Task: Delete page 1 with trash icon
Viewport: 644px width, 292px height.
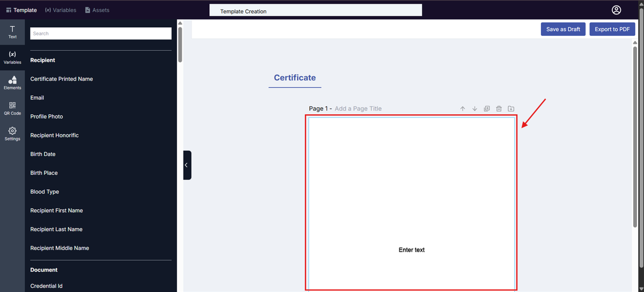Action: (499, 109)
